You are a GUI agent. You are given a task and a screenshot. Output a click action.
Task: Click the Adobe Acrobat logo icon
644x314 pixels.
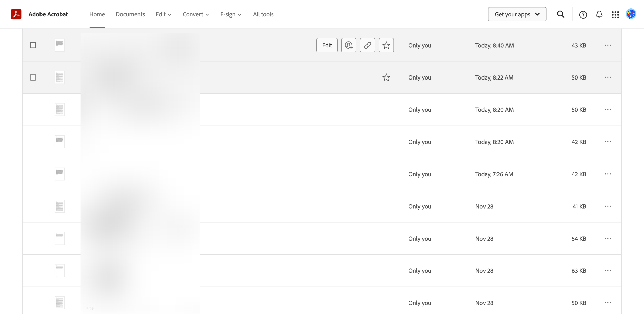16,14
